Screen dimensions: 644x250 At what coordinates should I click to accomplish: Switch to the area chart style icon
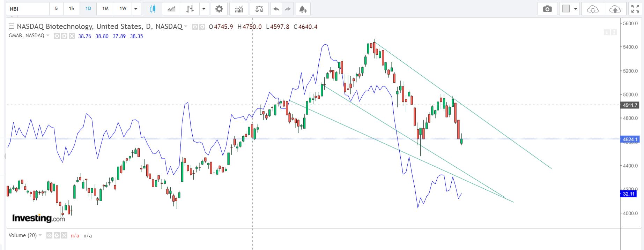[171, 9]
